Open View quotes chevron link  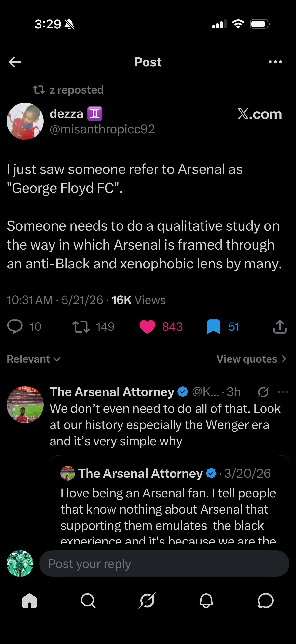tap(251, 359)
